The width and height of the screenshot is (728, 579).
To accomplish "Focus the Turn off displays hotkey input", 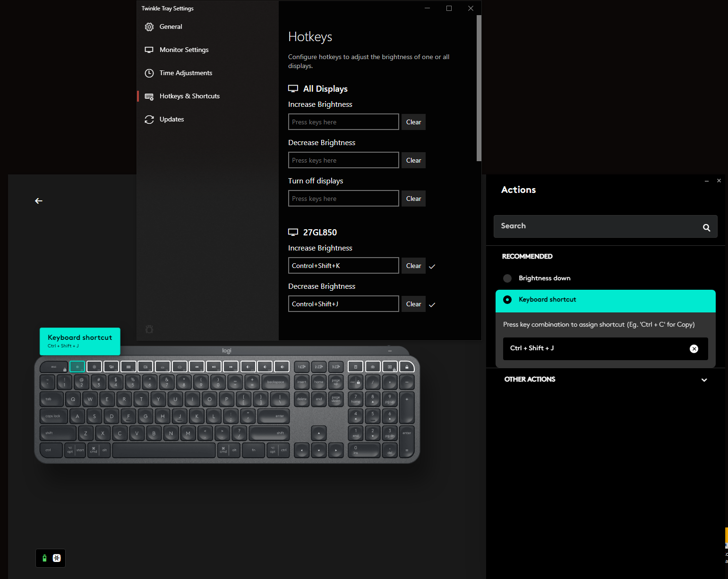I will pyautogui.click(x=343, y=199).
